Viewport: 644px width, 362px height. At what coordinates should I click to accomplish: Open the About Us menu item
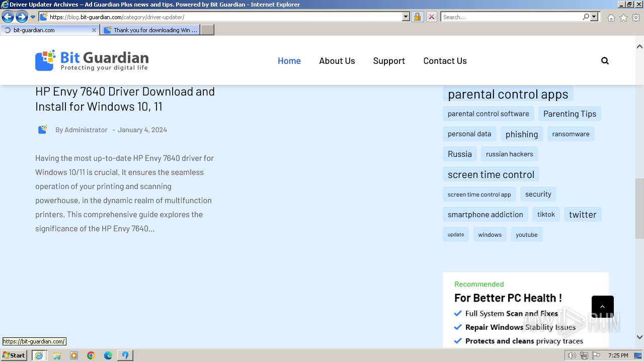coord(337,61)
